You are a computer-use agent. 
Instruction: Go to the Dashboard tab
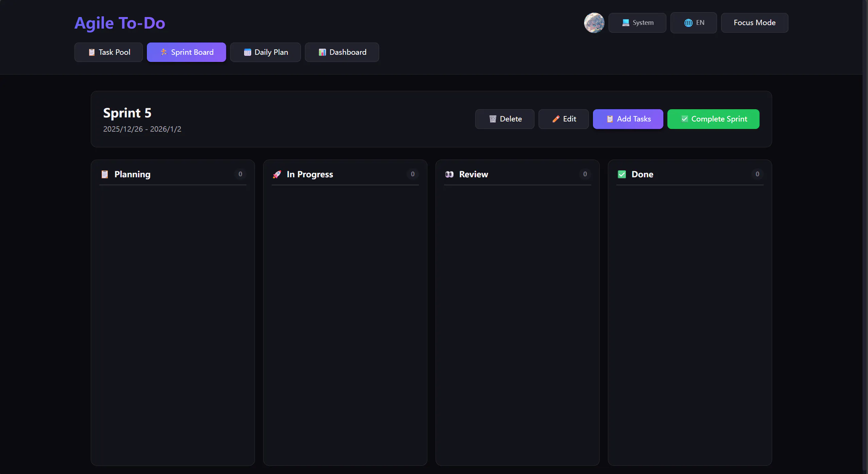[x=342, y=52]
